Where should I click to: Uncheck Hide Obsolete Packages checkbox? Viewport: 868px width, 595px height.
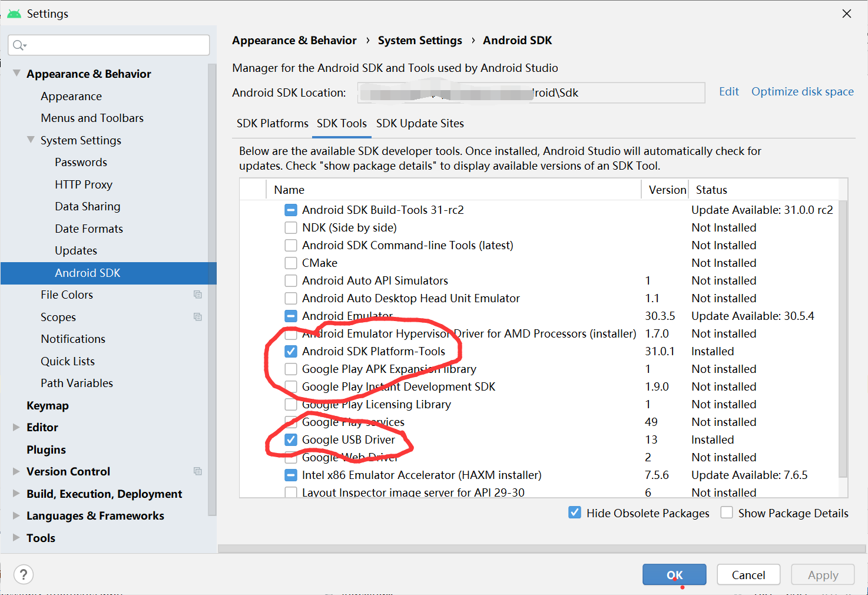pos(575,513)
